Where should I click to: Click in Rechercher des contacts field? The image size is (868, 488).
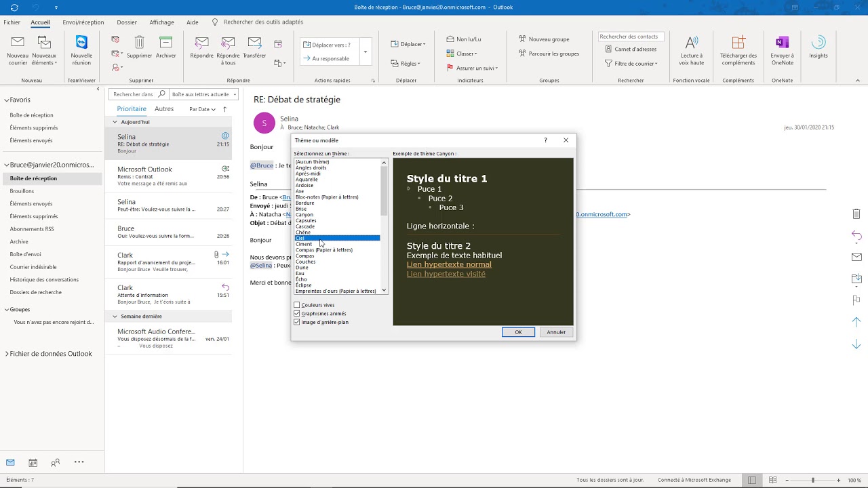[x=630, y=37]
